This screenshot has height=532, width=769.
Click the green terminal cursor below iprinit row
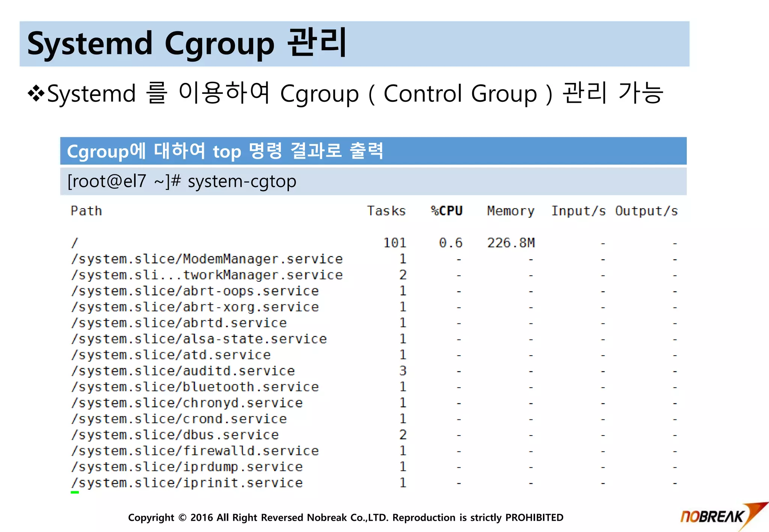click(75, 492)
